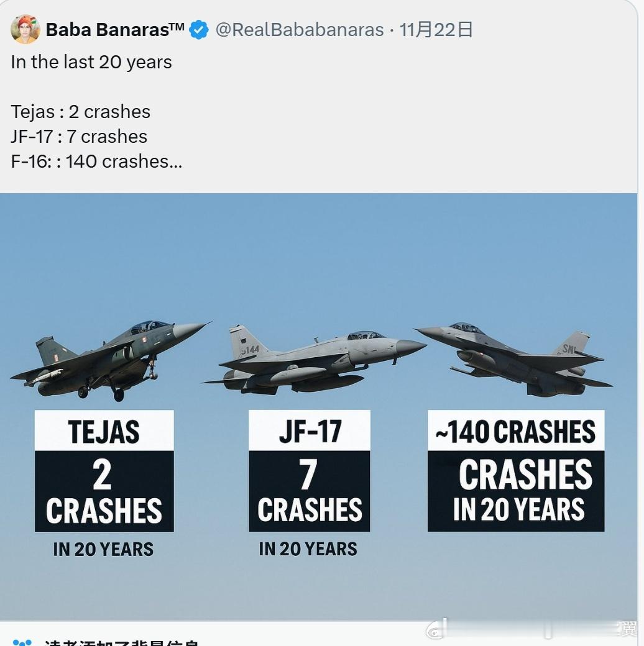
Task: Open the readers-added-context note heading
Action: (x=122, y=643)
